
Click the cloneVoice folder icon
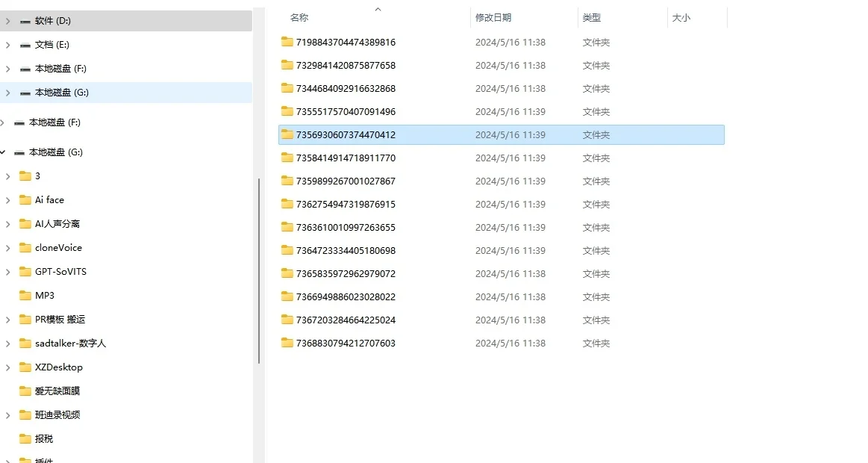pyautogui.click(x=25, y=247)
